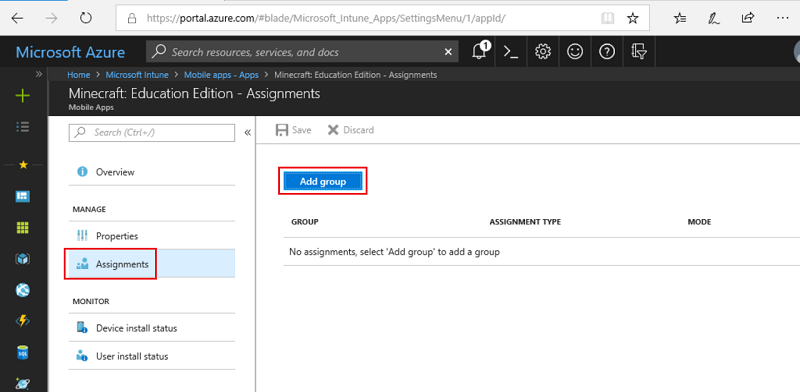The image size is (800, 392).
Task: Open SQL databases sidebar icon
Action: coord(23,352)
